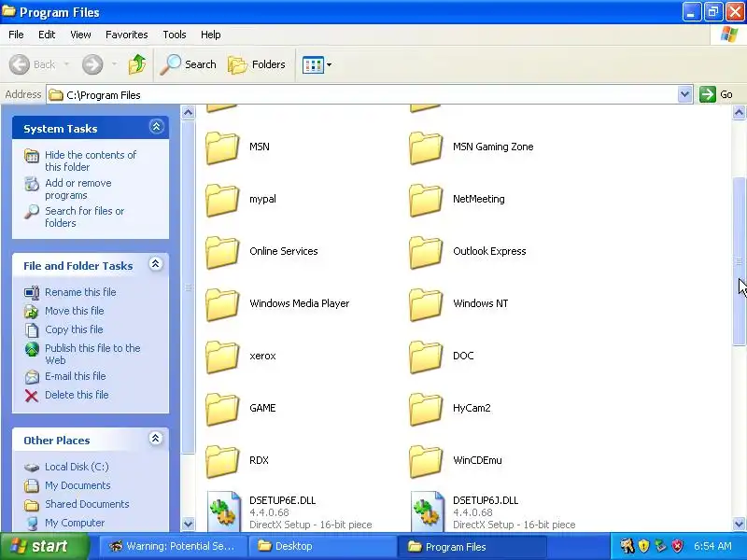Screen dimensions: 747x560
Task: Click the yellow security shield tray icon
Action: (643, 546)
